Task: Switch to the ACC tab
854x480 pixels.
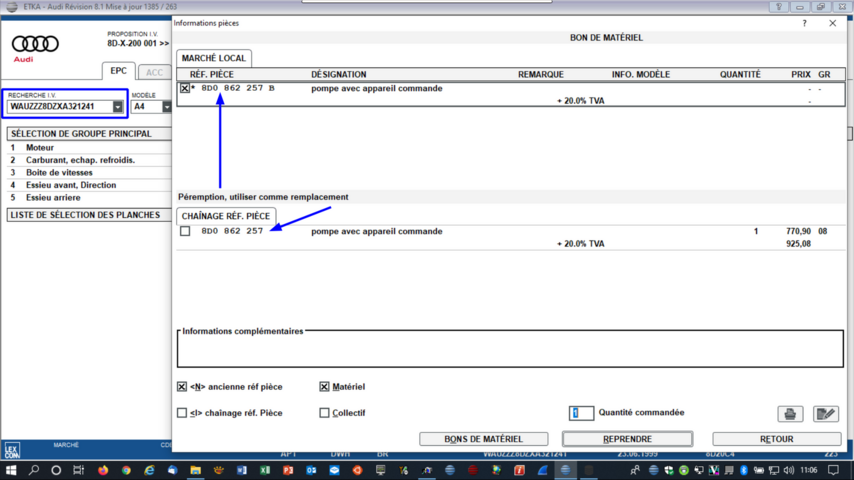Action: point(154,72)
